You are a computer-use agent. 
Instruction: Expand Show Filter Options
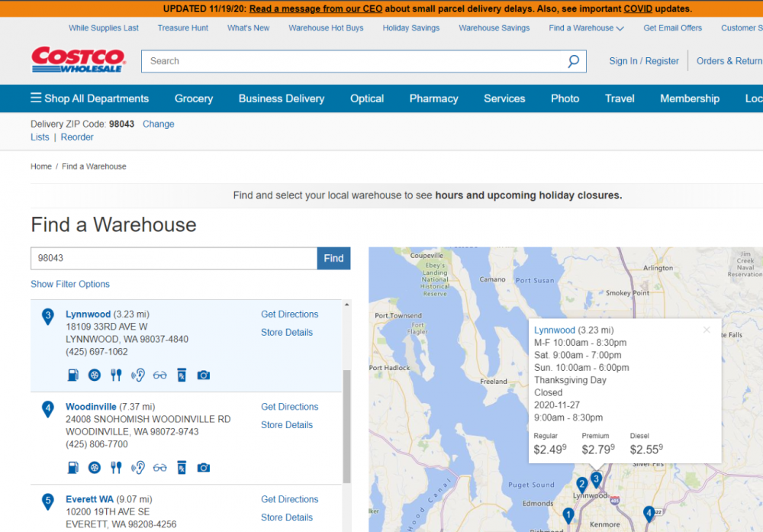click(70, 284)
